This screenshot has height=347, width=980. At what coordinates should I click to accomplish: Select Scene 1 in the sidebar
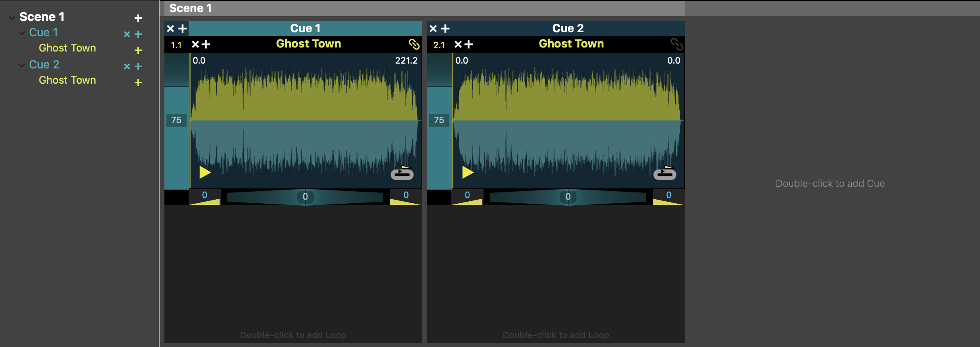42,17
